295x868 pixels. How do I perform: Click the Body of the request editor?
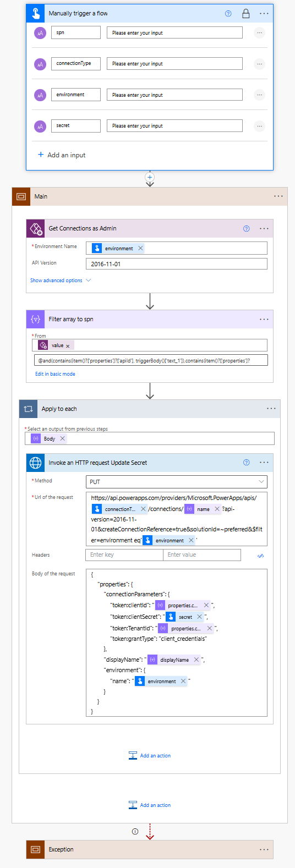click(176, 642)
